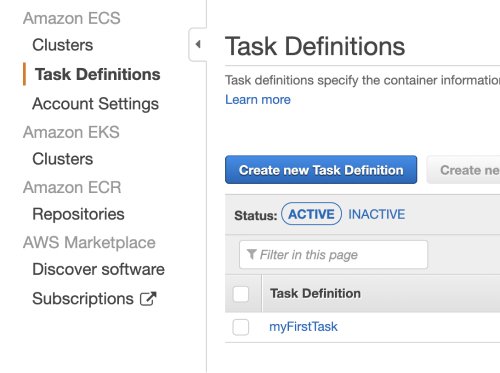This screenshot has height=373, width=500.
Task: Click the Amazon EKS section heading
Action: (x=71, y=132)
